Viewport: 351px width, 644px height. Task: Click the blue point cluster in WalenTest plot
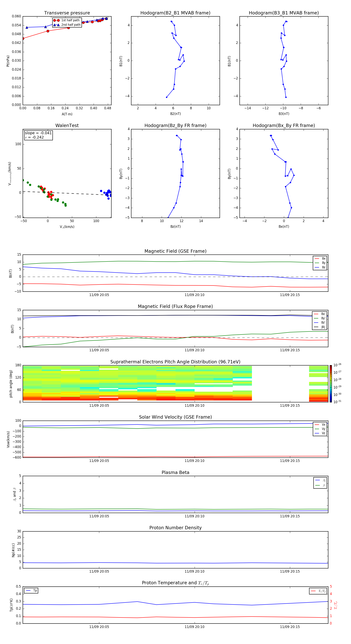(x=107, y=193)
